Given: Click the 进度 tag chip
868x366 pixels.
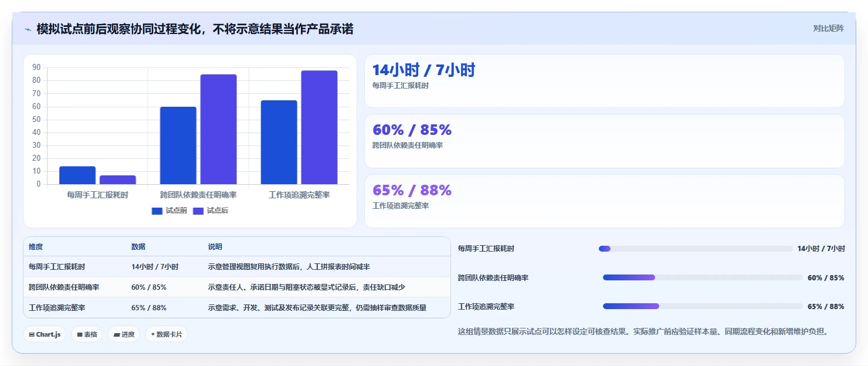Looking at the screenshot, I should tap(124, 334).
